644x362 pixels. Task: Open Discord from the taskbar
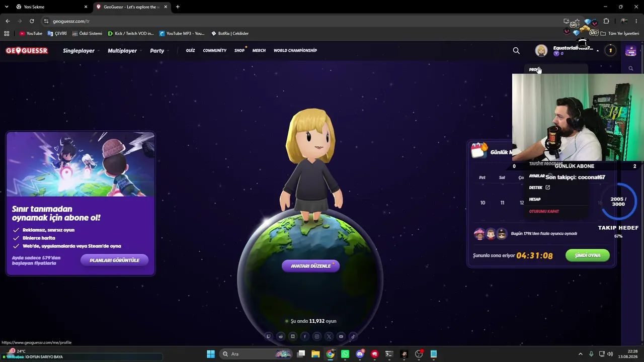point(360,354)
